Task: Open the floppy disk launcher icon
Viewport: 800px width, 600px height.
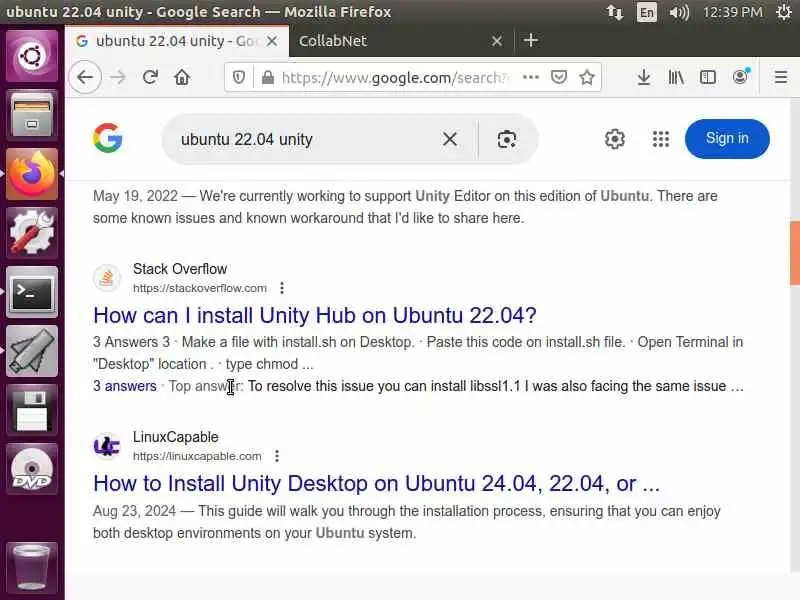Action: 32,410
